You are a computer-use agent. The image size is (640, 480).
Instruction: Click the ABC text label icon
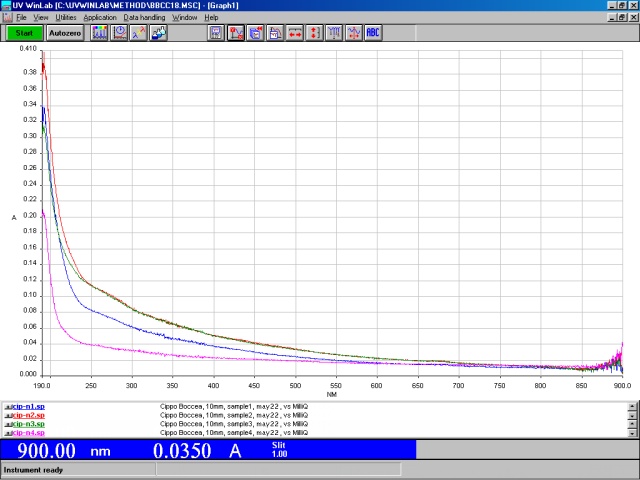(x=373, y=33)
